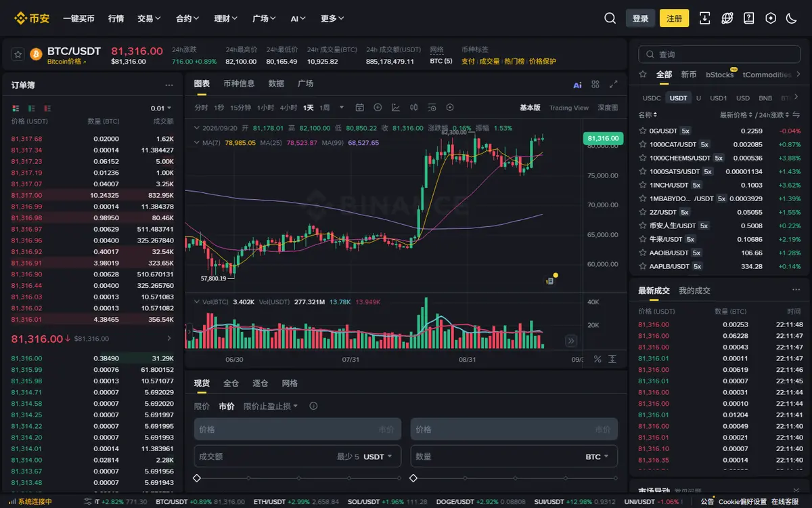Select the 1小时 chart interval
This screenshot has width=812, height=508.
pyautogui.click(x=265, y=108)
